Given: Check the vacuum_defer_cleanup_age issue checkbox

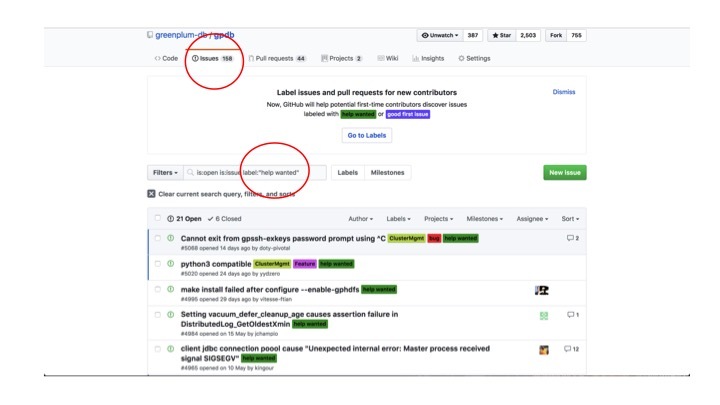Looking at the screenshot, I should (158, 315).
